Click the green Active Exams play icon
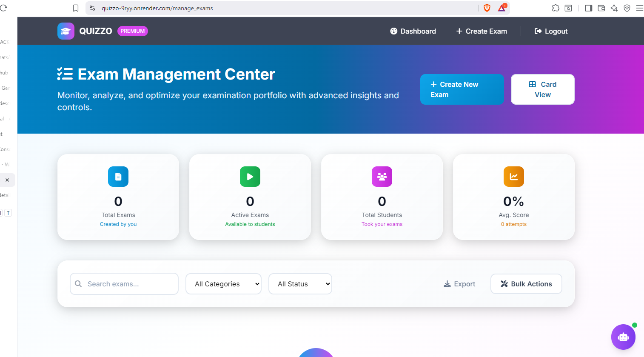The height and width of the screenshot is (357, 644). pyautogui.click(x=250, y=177)
